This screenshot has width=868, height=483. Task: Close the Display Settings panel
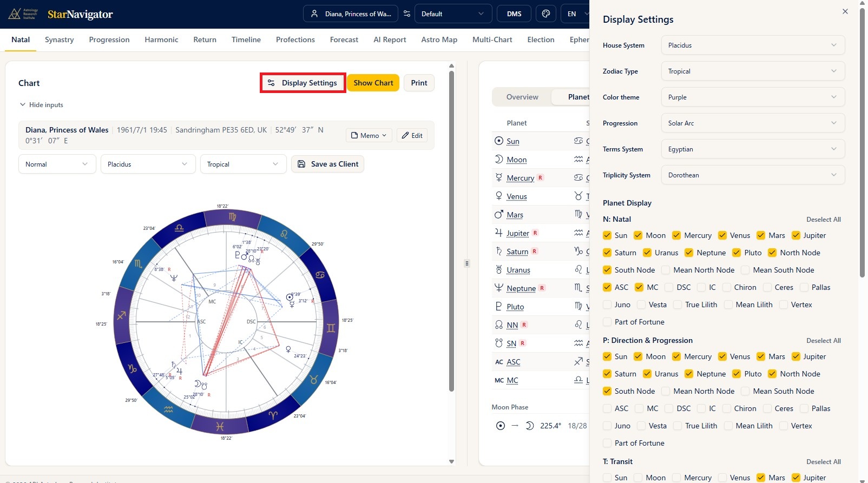tap(845, 11)
